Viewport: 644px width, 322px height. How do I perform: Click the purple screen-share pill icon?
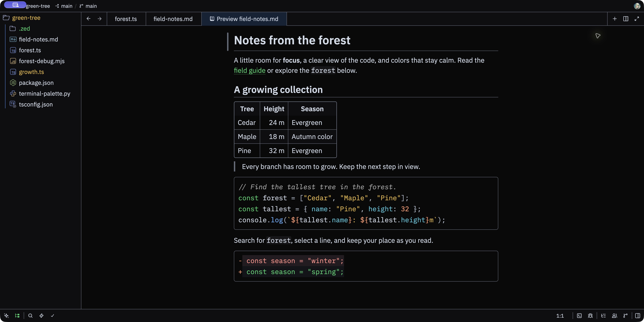15,5
